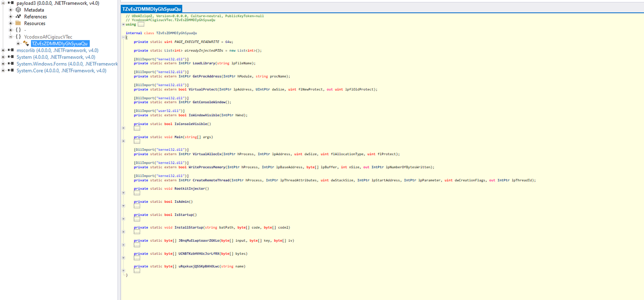Expand the System.Core assembly node
Image resolution: width=644 pixels, height=300 pixels.
(3, 70)
